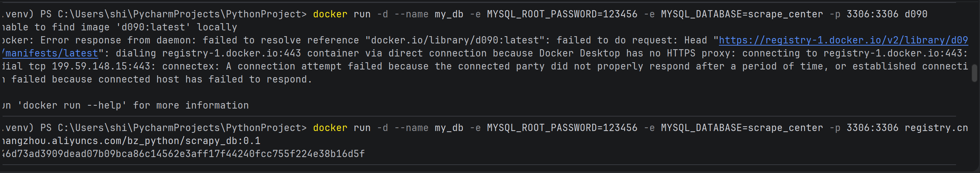The image size is (980, 173).
Task: Click MYSQL_ROOT_PASSWORD=123456 in the first command
Action: click(562, 14)
